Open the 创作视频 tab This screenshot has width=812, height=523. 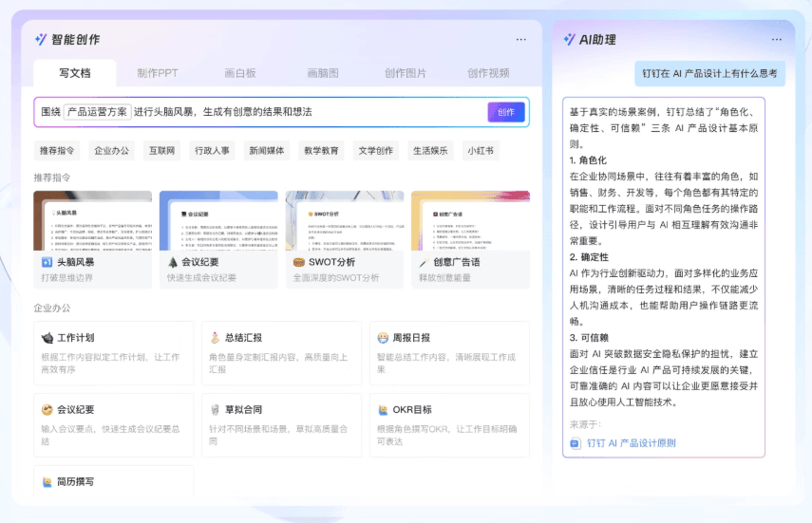pyautogui.click(x=488, y=73)
